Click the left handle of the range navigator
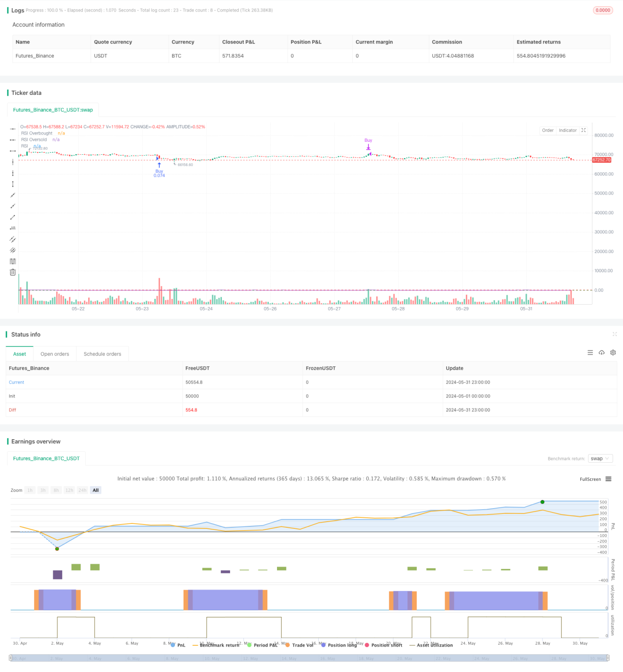The width and height of the screenshot is (623, 672). click(x=11, y=658)
